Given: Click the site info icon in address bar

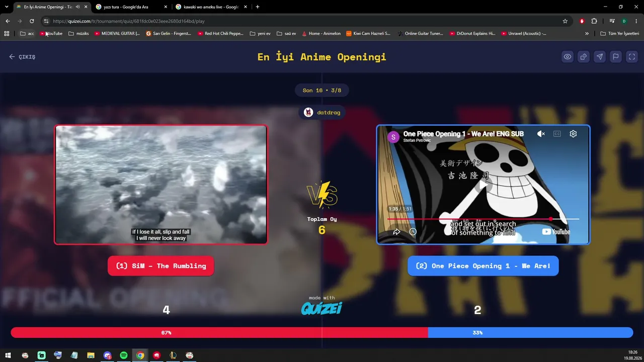Looking at the screenshot, I should [x=46, y=21].
